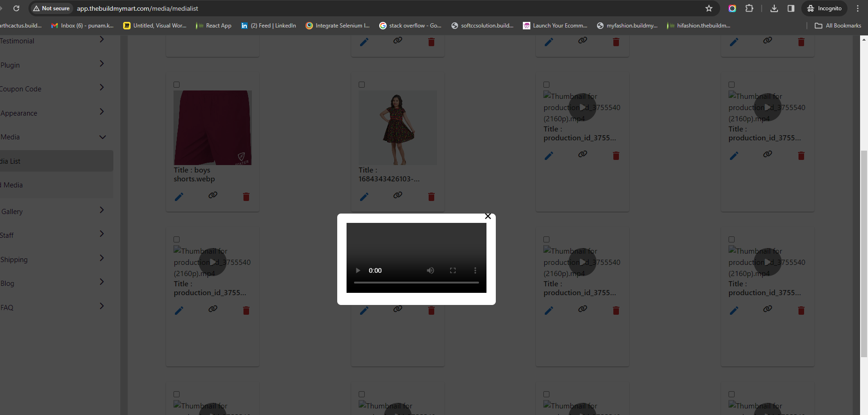The width and height of the screenshot is (868, 415).
Task: Expand the Gallery menu chevron
Action: coord(102,210)
